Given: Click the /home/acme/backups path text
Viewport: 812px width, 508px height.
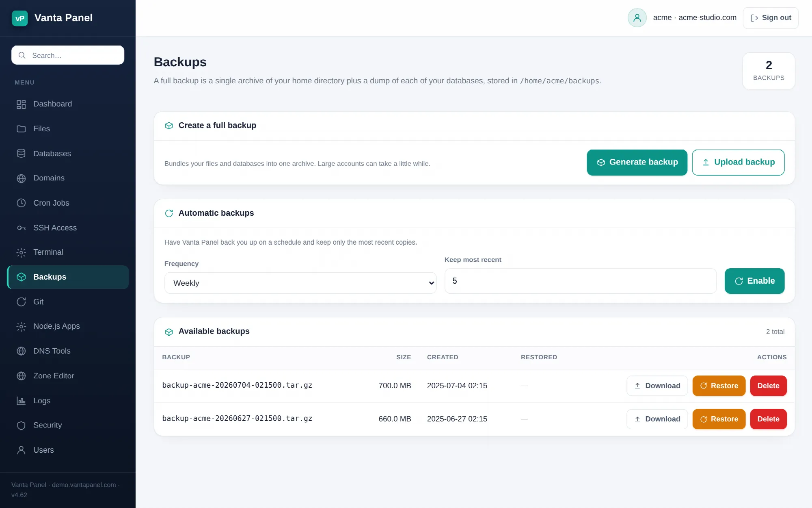Looking at the screenshot, I should [x=559, y=81].
